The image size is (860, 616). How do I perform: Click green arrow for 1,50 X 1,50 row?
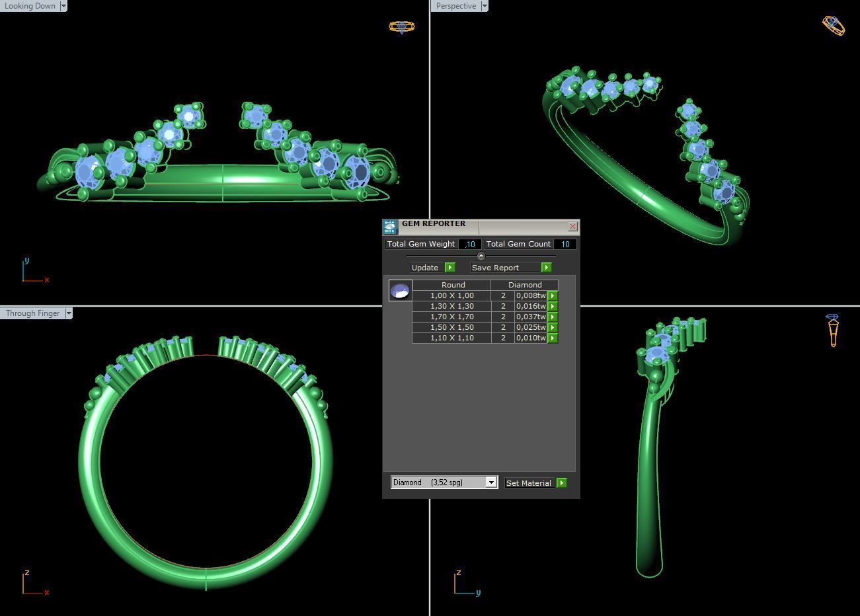(x=553, y=328)
